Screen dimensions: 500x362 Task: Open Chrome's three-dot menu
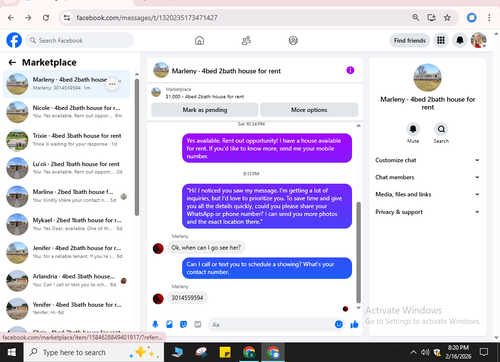click(x=489, y=18)
